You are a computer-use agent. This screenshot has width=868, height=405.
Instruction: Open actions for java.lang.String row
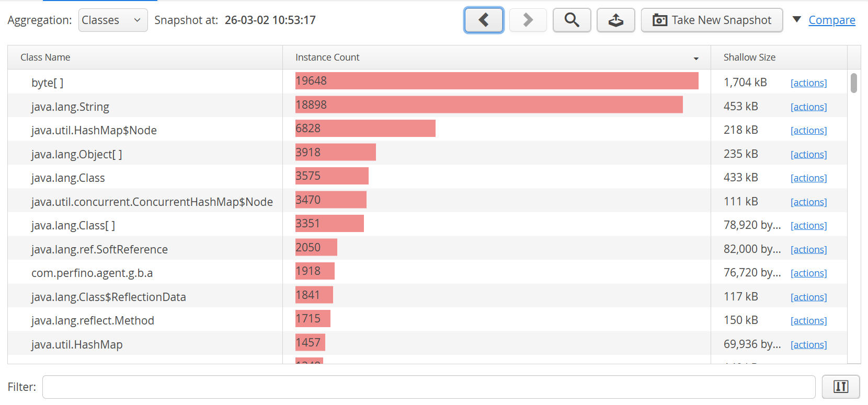[808, 107]
